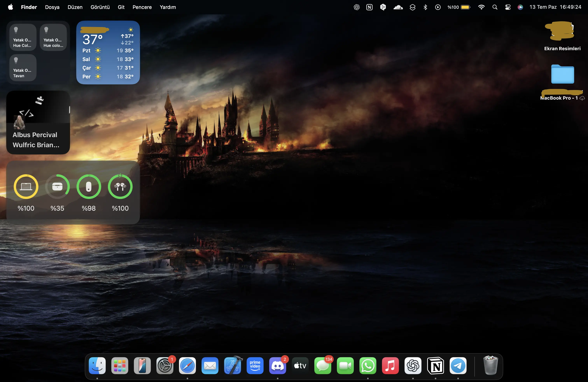Click AirPods case %35 battery ring
This screenshot has height=382, width=588.
click(x=57, y=187)
